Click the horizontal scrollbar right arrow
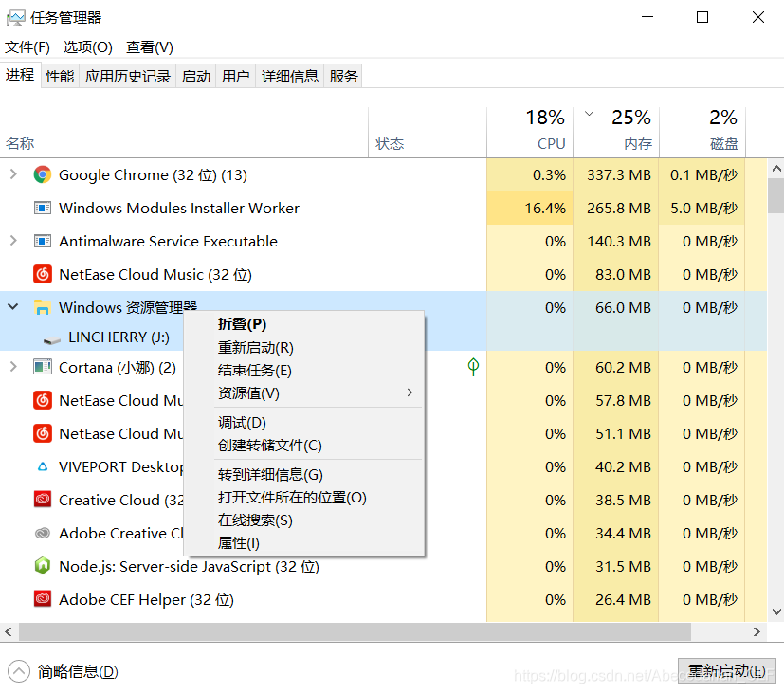Image resolution: width=784 pixels, height=693 pixels. pos(757,631)
